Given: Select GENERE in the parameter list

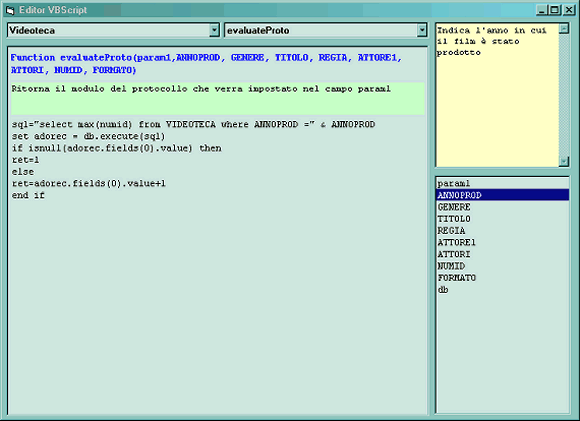Looking at the screenshot, I should click(502, 207).
